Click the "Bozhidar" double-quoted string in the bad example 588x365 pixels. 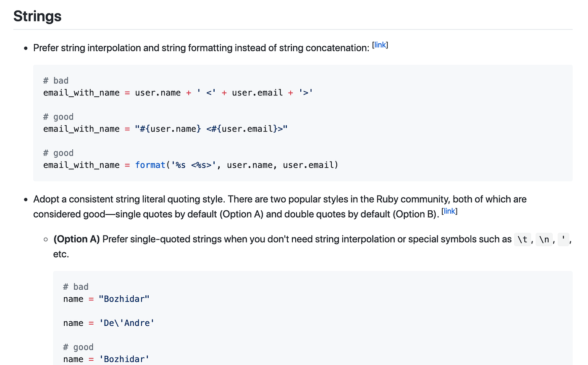click(124, 299)
